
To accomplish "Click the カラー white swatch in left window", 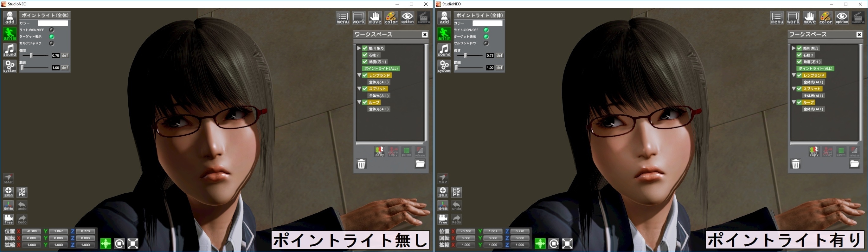I will 53,23.
